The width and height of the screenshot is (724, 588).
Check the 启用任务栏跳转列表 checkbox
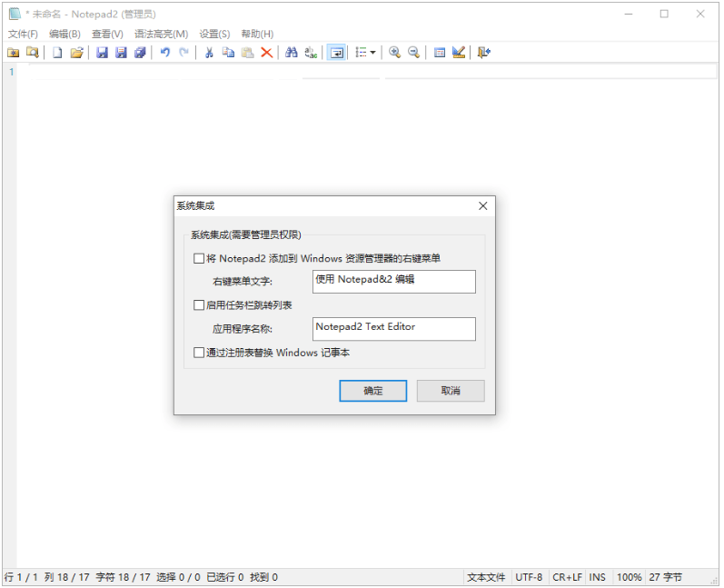[200, 305]
